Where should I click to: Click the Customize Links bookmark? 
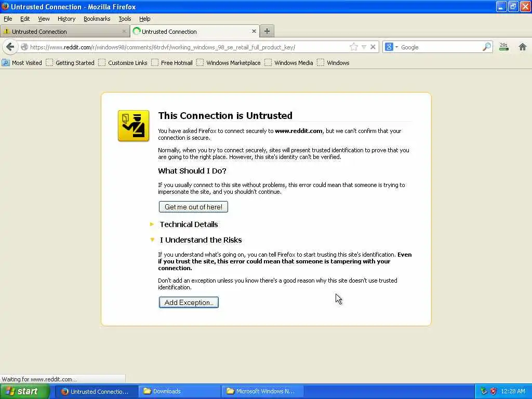coord(123,63)
